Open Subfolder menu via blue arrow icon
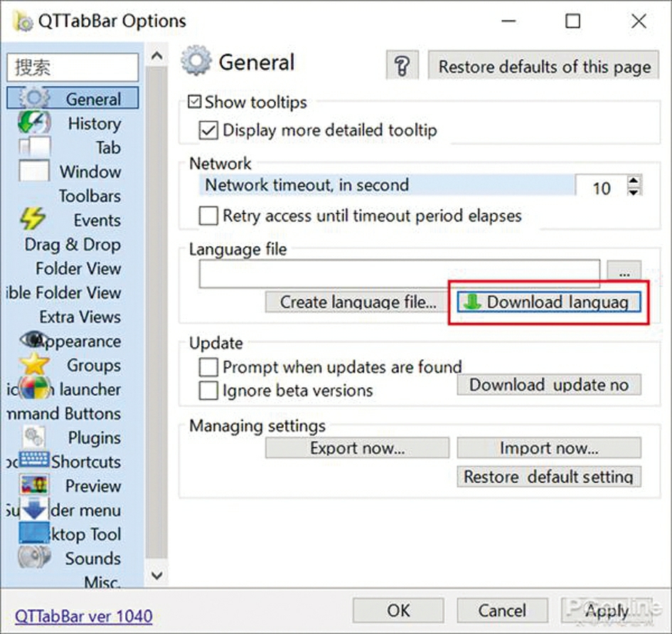 tap(34, 508)
